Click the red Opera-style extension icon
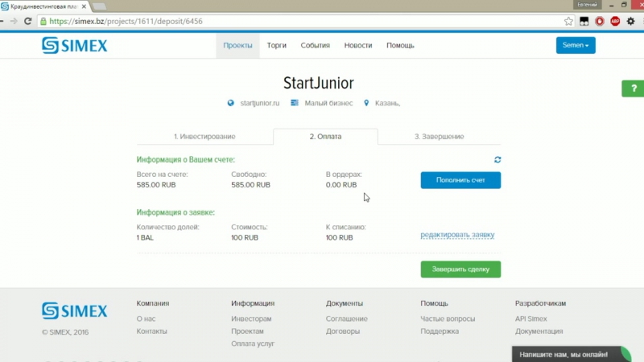This screenshot has height=362, width=644. coord(600,22)
